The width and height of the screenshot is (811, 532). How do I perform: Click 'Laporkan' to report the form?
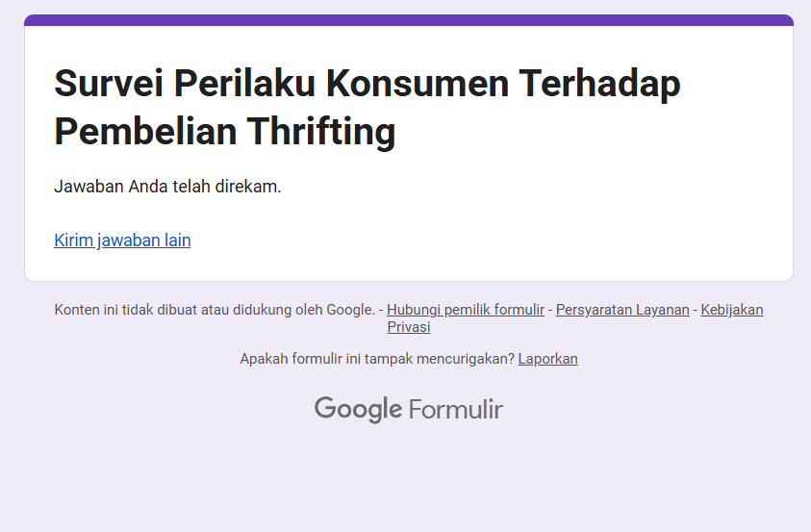click(547, 359)
